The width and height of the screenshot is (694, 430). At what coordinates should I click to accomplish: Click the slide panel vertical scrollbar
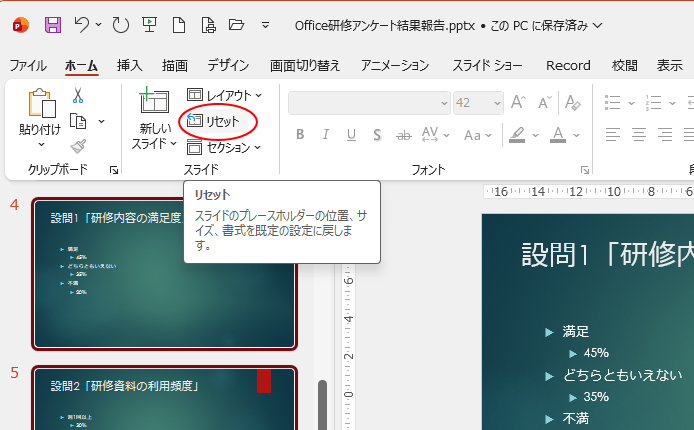[323, 403]
